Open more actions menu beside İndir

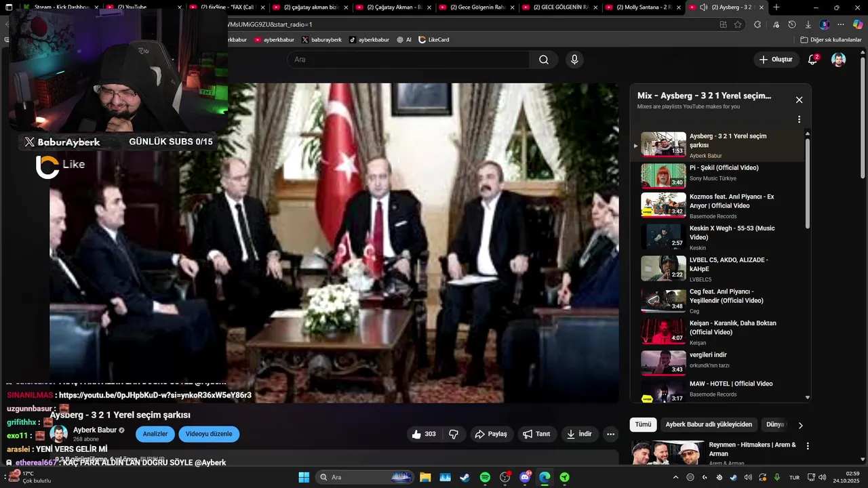[x=610, y=434]
